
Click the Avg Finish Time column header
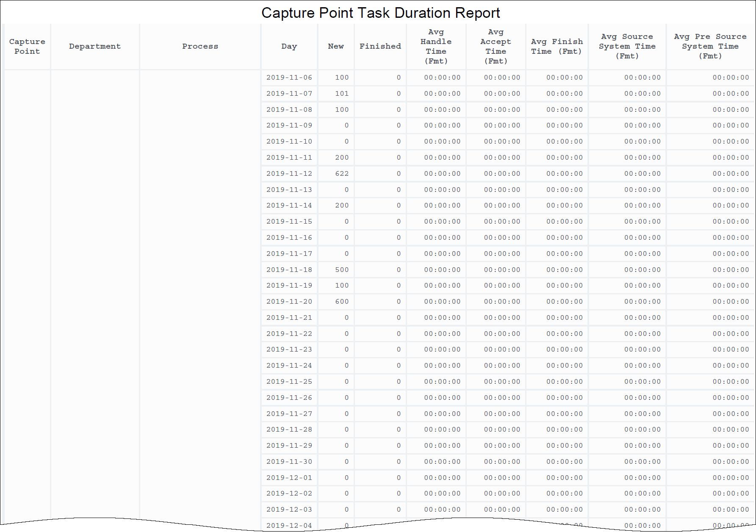[557, 47]
